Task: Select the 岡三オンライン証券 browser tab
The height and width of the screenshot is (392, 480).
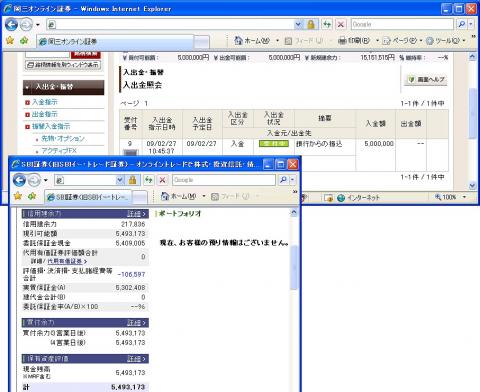Action: coord(115,42)
